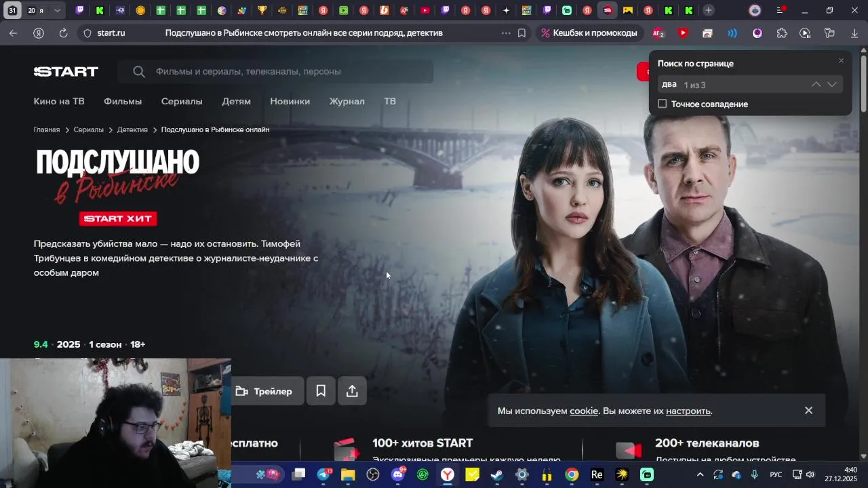This screenshot has width=868, height=488.
Task: Open the Новинки section
Action: [290, 101]
